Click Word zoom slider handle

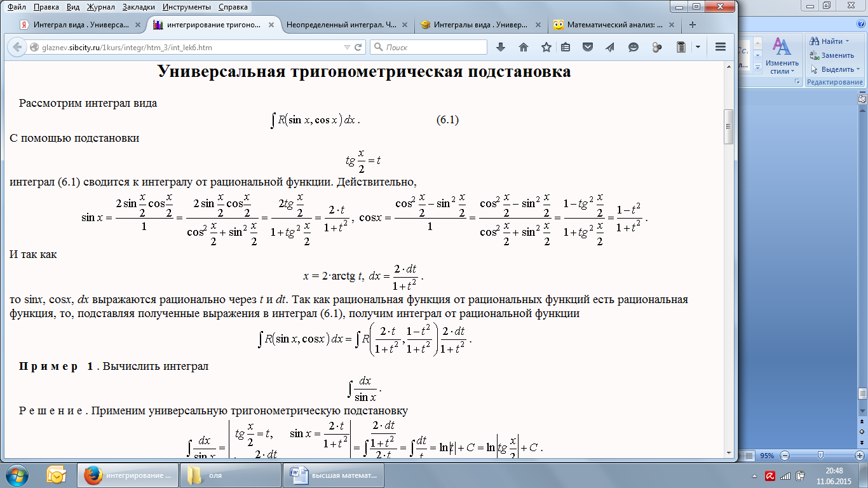[821, 456]
